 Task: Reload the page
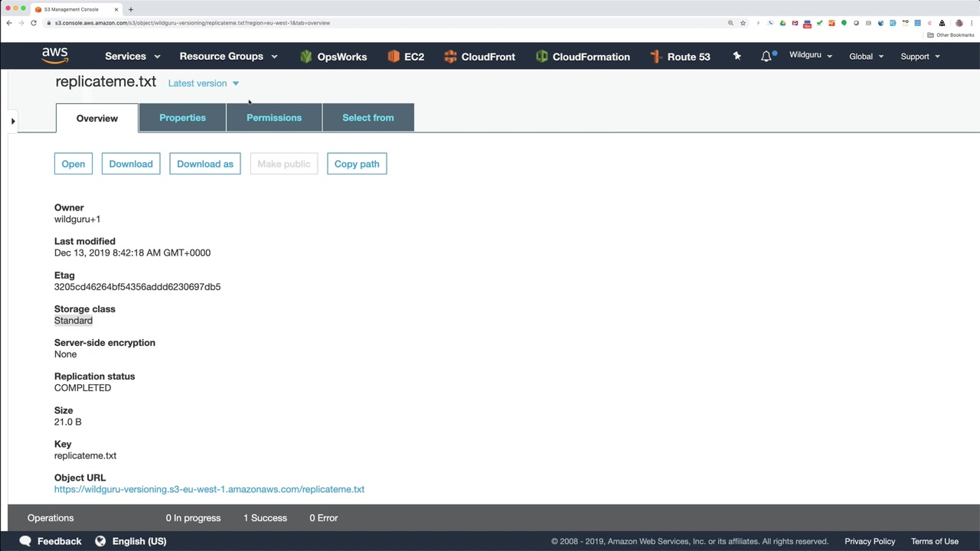34,23
